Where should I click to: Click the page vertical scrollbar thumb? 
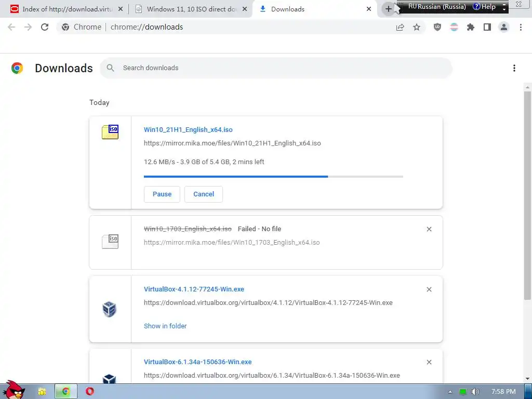527,195
